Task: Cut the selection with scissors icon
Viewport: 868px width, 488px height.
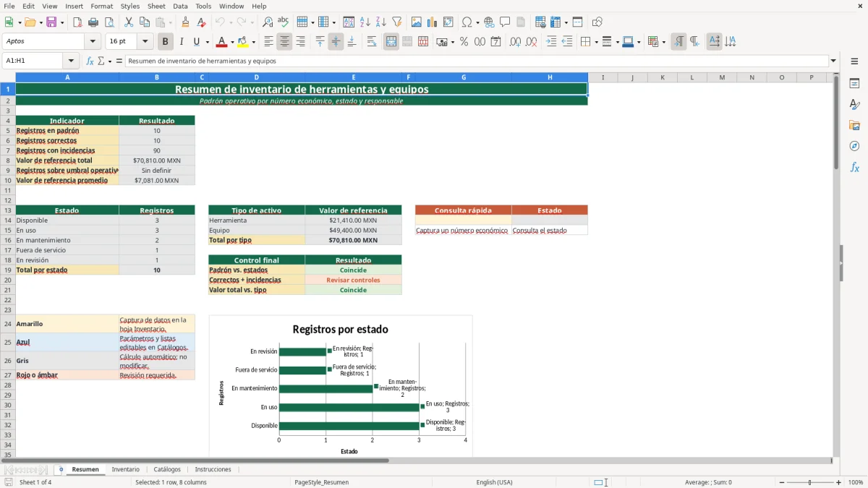Action: click(x=129, y=22)
